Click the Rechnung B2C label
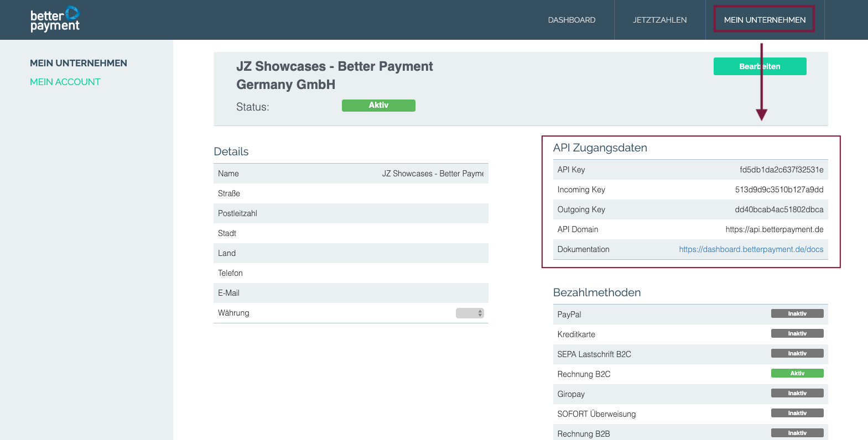The image size is (868, 440). coord(584,374)
